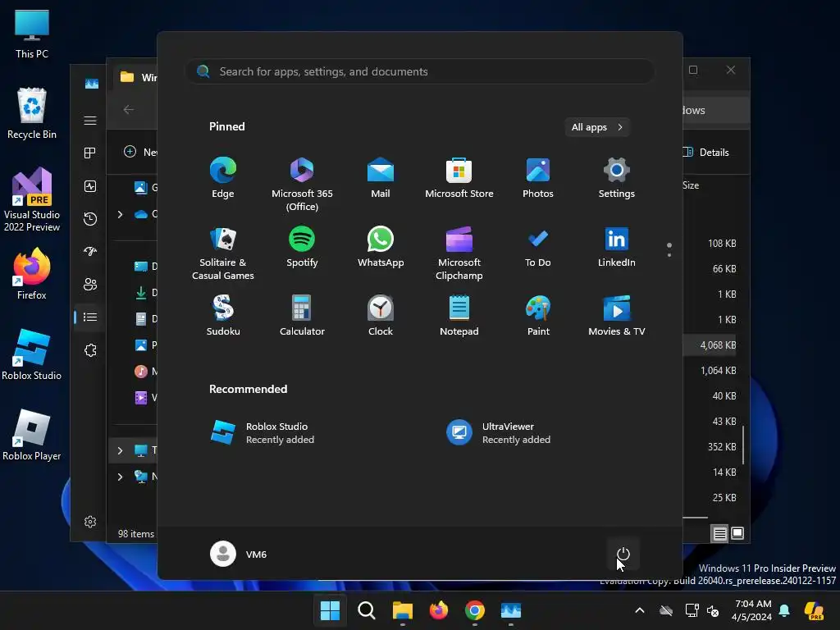This screenshot has width=840, height=630.
Task: Switch to Task Manager on taskbar
Action: click(x=511, y=610)
